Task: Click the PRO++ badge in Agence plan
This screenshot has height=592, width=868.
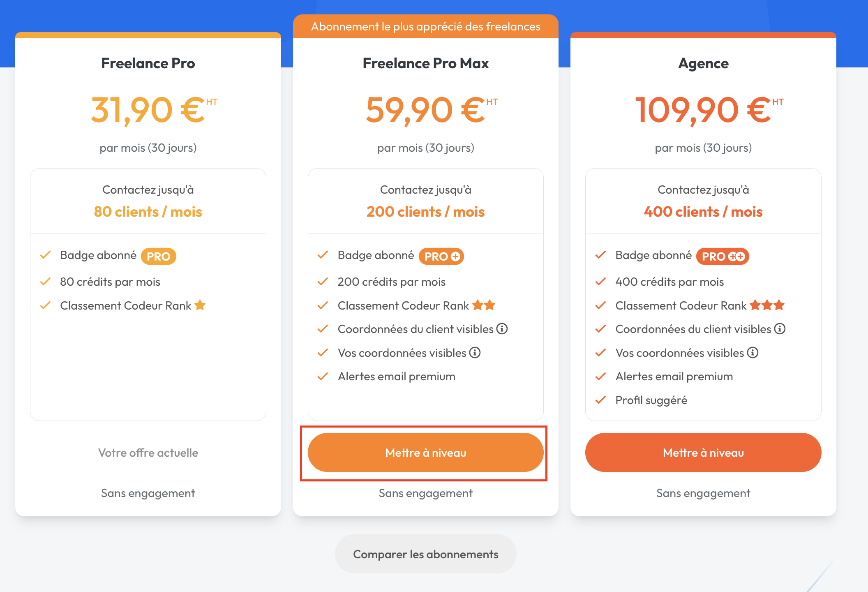Action: [723, 256]
